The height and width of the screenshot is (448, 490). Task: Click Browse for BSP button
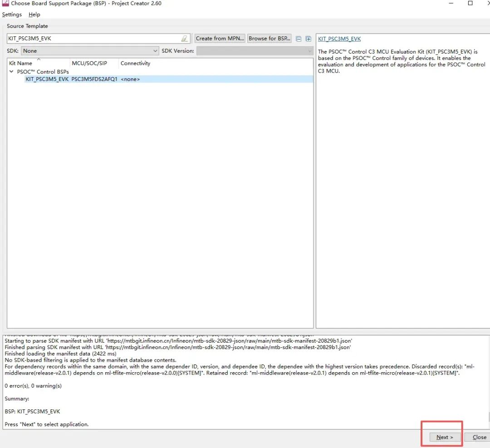coord(269,39)
